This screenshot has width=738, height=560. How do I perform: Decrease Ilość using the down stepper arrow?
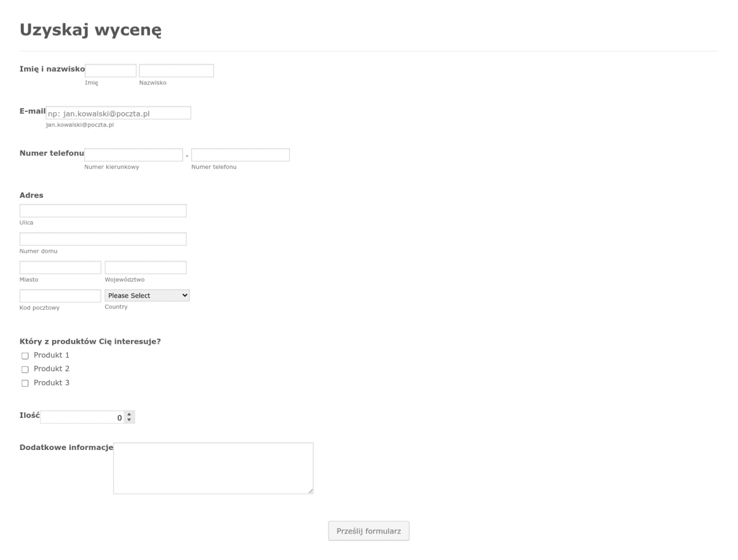click(129, 419)
